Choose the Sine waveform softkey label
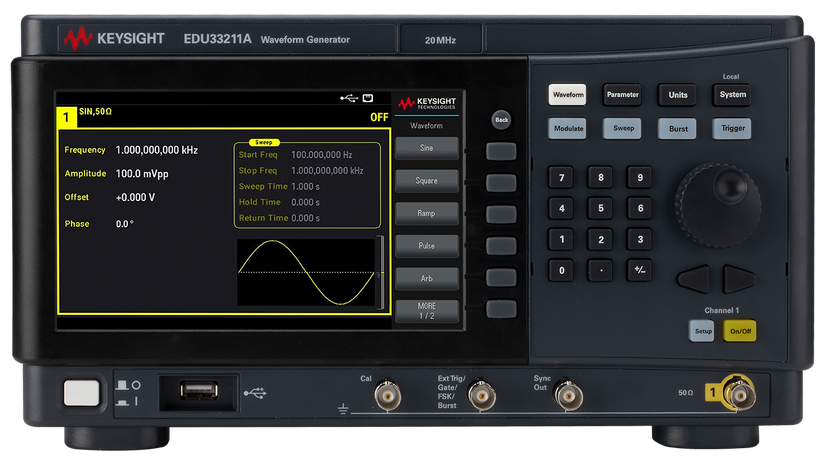This screenshot has width=832, height=463. click(427, 148)
